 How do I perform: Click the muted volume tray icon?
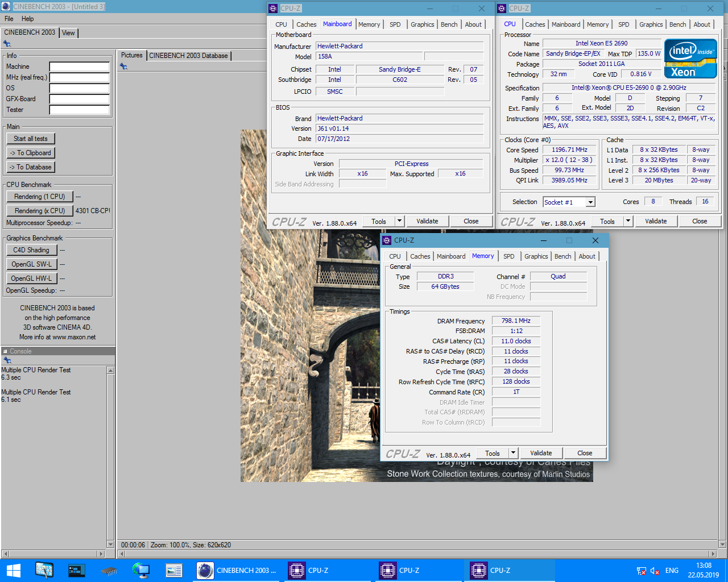655,571
